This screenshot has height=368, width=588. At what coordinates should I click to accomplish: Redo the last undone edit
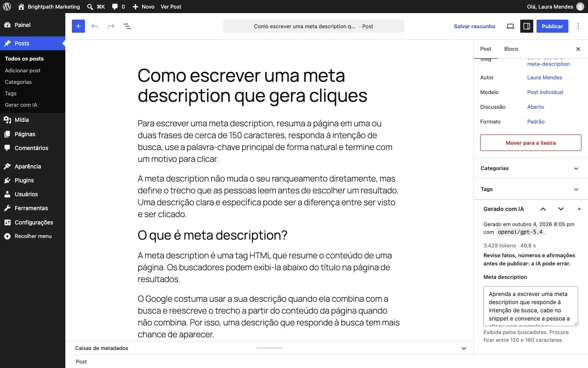111,26
